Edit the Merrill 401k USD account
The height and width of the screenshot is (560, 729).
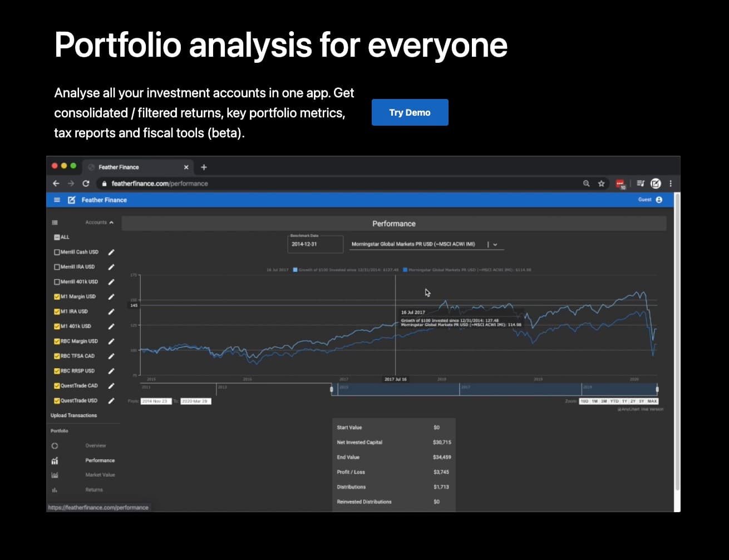[x=111, y=282]
